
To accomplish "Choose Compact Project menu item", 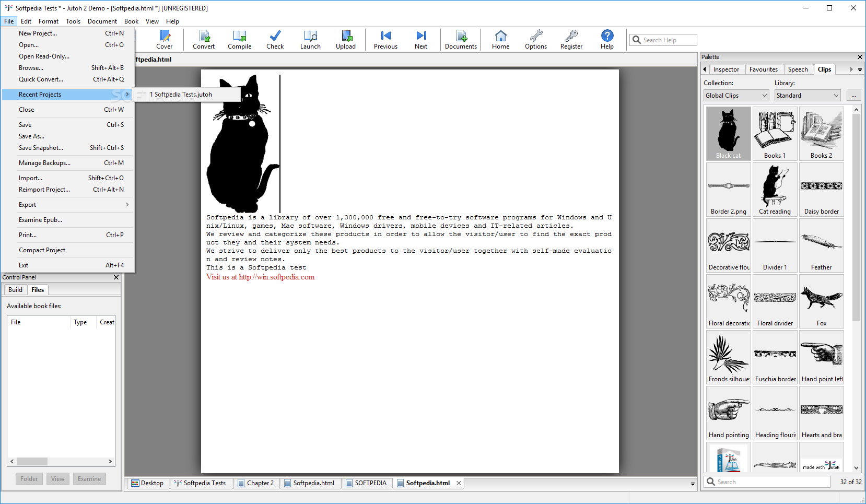I will [x=68, y=250].
